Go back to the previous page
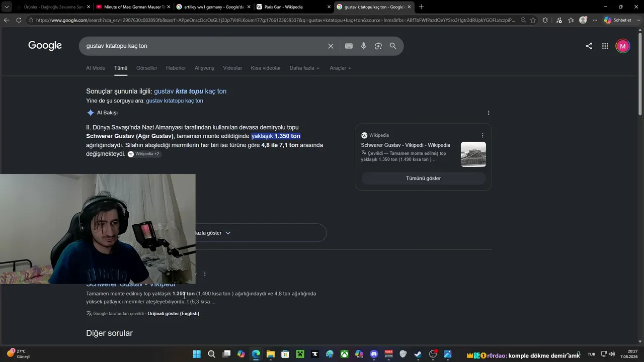 7,20
